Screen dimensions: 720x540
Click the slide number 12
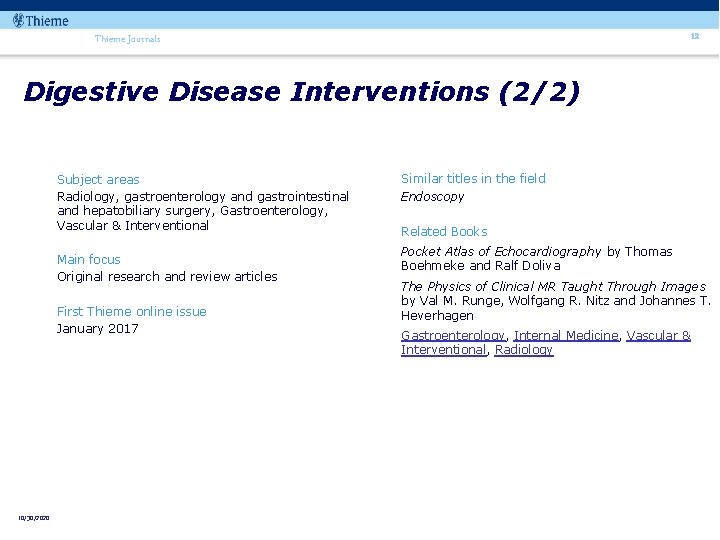point(695,36)
